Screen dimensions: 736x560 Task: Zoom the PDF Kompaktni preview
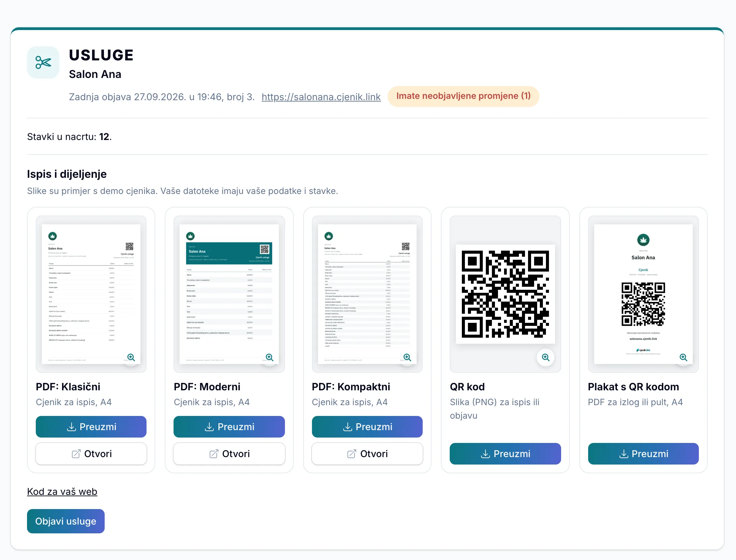click(x=407, y=357)
